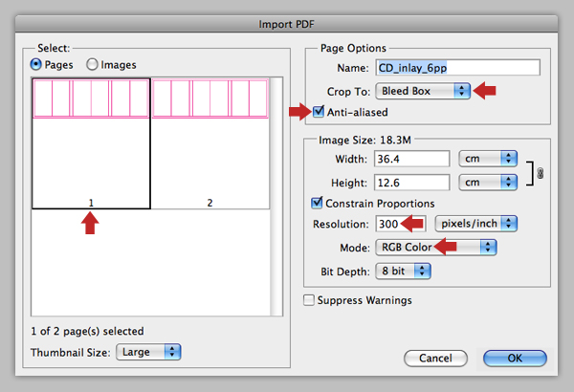The image size is (574, 392).
Task: Click the Resolution value field
Action: click(x=401, y=224)
